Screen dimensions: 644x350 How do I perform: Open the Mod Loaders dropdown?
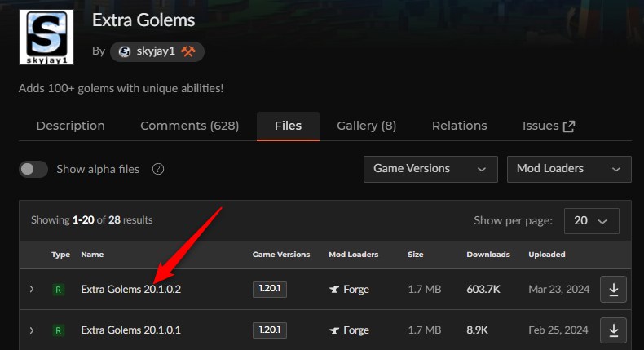tap(569, 169)
